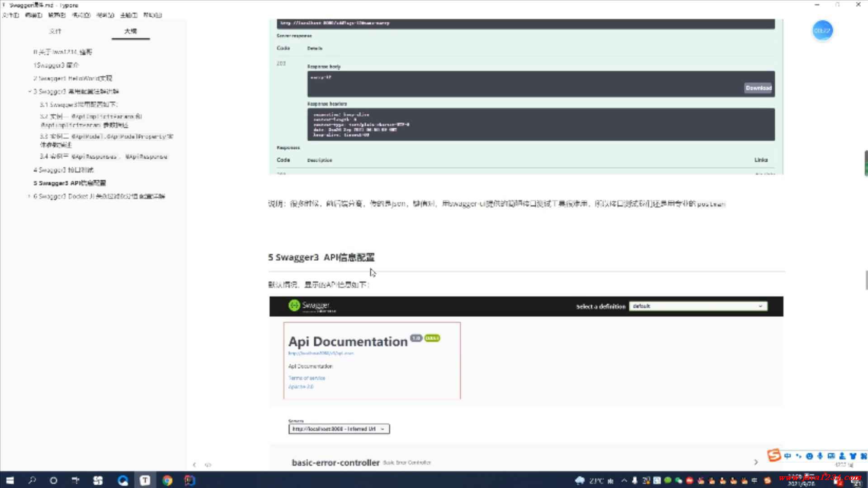
Task: Jump to outline item 3.4 实例三 @ApiResponses
Action: (x=104, y=156)
